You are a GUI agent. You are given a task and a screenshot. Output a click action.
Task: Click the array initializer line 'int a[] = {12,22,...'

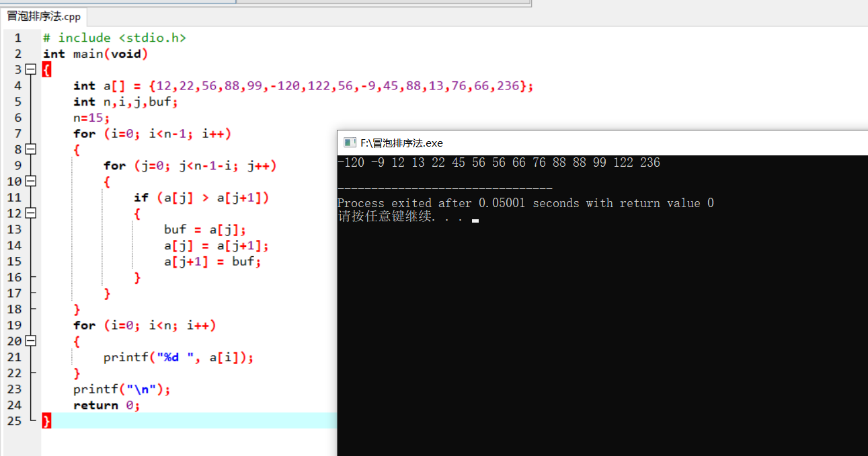303,85
